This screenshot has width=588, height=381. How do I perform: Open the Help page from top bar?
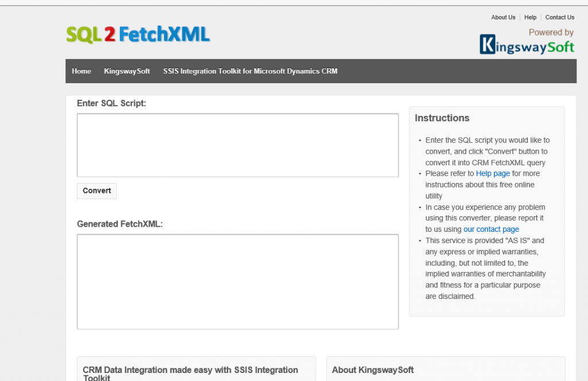tap(530, 17)
